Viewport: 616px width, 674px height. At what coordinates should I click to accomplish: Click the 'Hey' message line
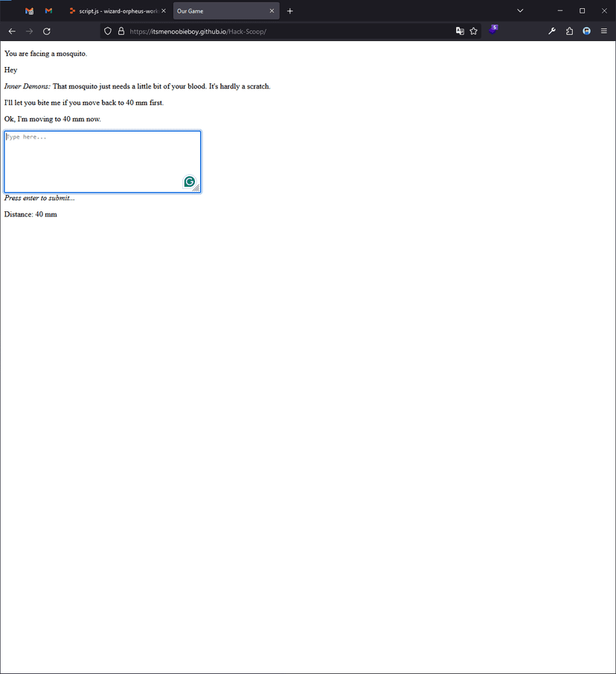(10, 70)
